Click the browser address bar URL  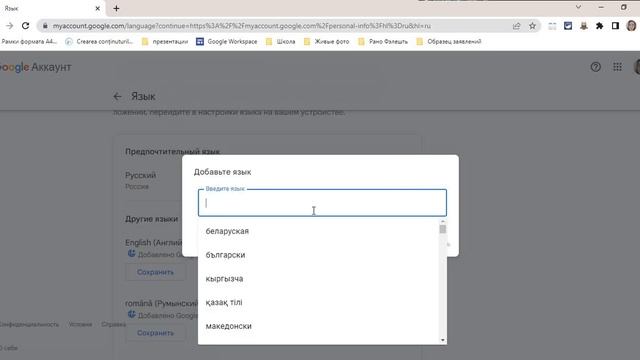(x=241, y=26)
